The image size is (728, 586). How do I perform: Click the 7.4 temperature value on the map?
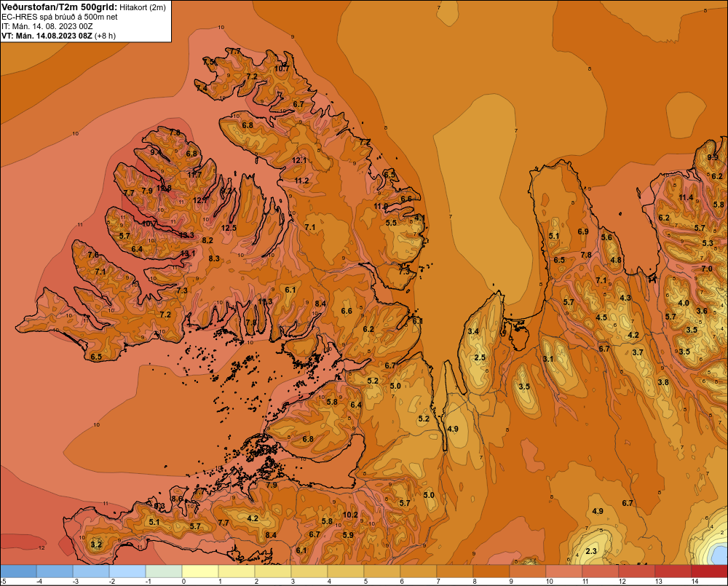202,88
